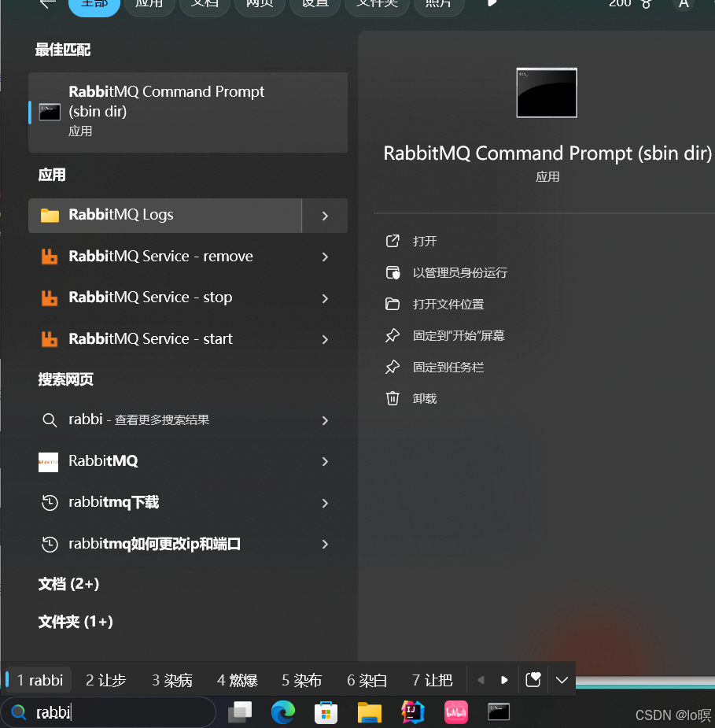Click the RabbitMQ website logo icon
This screenshot has width=715, height=728.
point(48,462)
